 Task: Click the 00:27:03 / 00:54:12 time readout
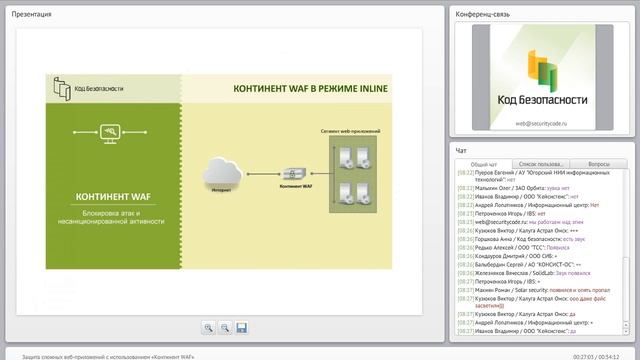(596, 357)
